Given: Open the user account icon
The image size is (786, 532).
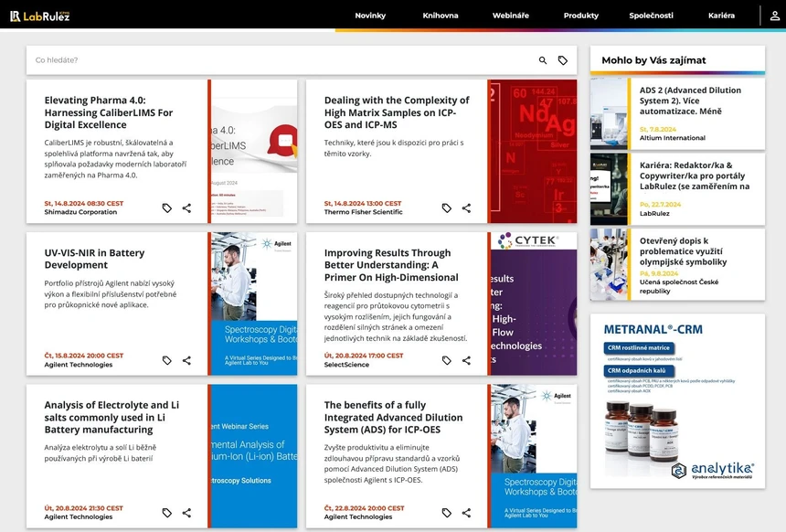Looking at the screenshot, I should tap(774, 16).
